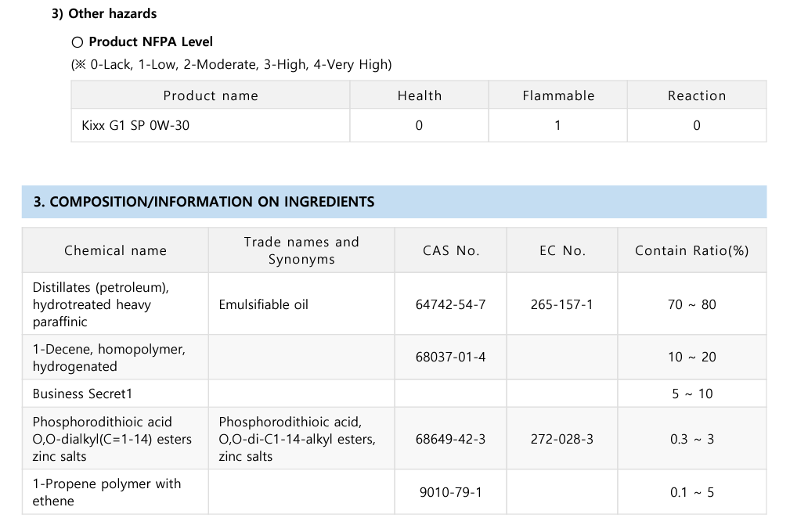Click the 1-Propene polymer with ethene cell
This screenshot has height=532, width=808.
(115, 492)
